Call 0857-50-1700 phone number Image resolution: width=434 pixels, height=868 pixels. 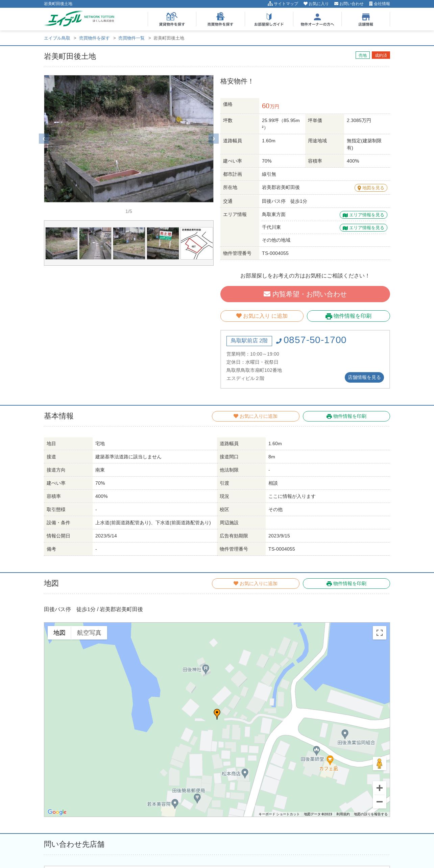tap(311, 340)
